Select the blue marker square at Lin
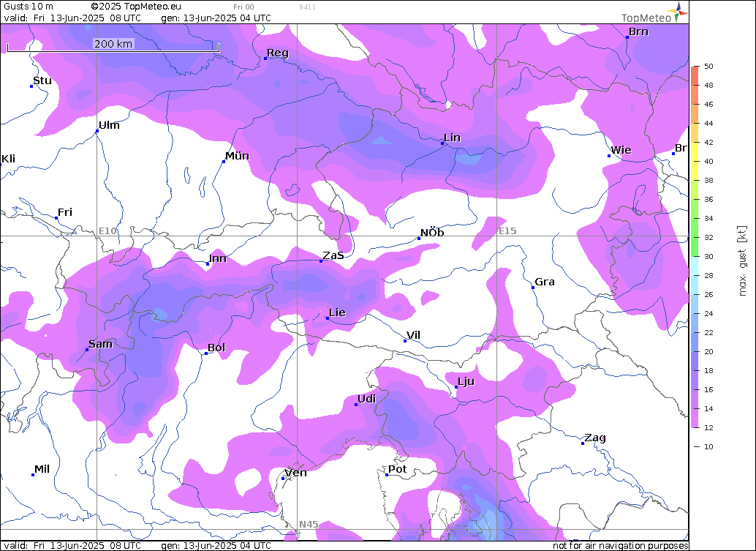This screenshot has height=551, width=756. point(442,143)
